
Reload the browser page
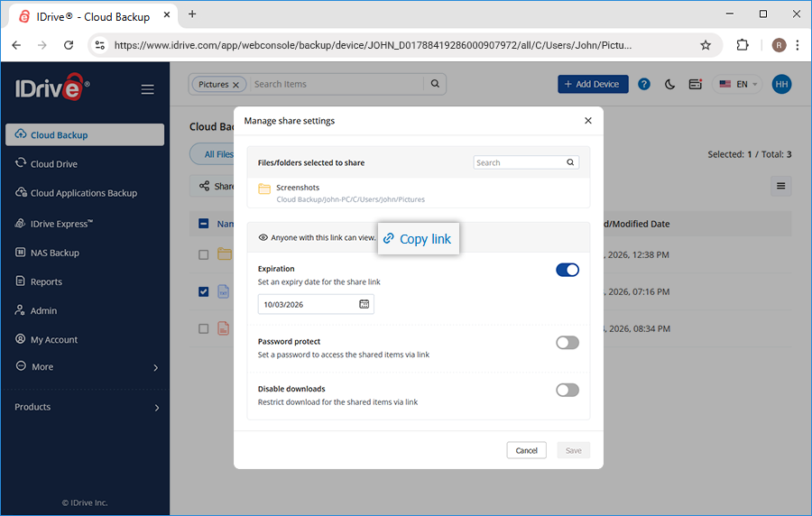pyautogui.click(x=69, y=45)
